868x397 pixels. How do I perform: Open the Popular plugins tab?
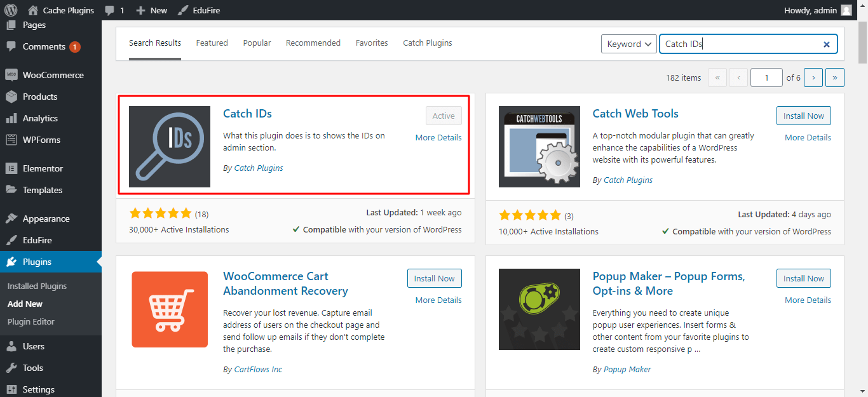257,43
